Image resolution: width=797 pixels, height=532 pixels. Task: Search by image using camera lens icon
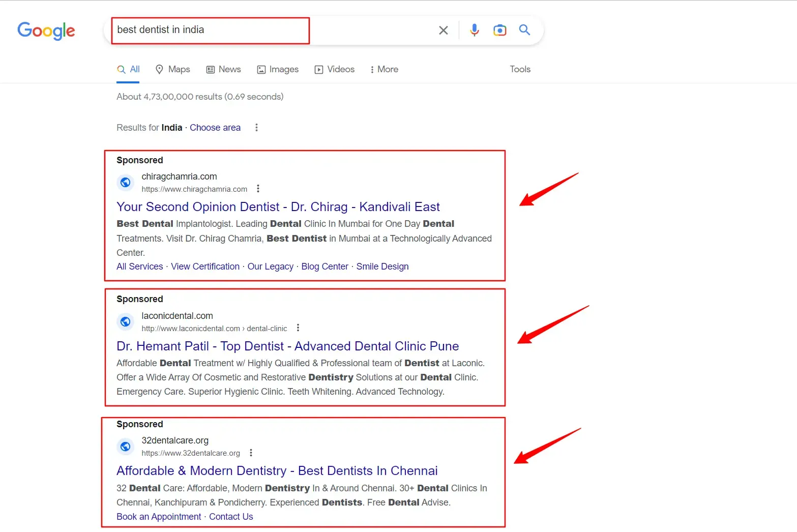click(x=500, y=30)
